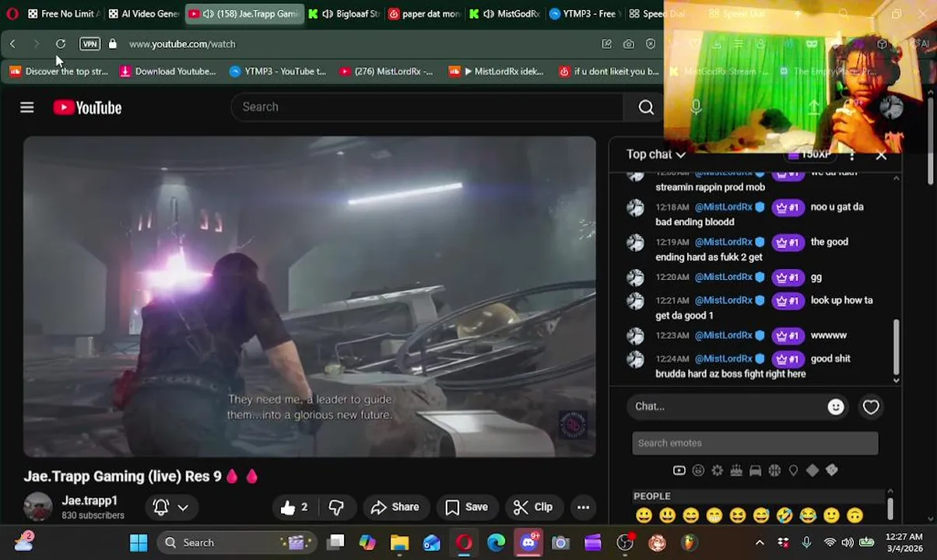Select the car travel emoji category

tap(755, 471)
